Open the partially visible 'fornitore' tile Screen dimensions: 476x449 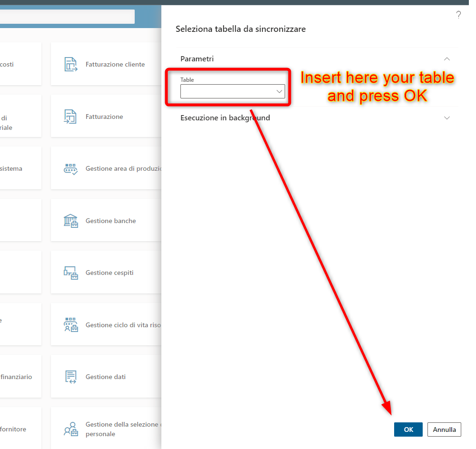click(19, 429)
